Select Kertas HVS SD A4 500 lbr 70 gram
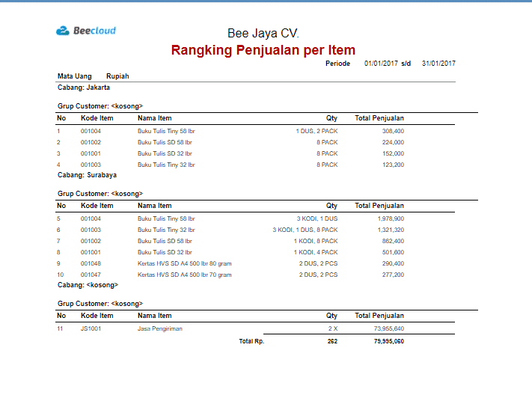The height and width of the screenshot is (398, 532). point(185,275)
